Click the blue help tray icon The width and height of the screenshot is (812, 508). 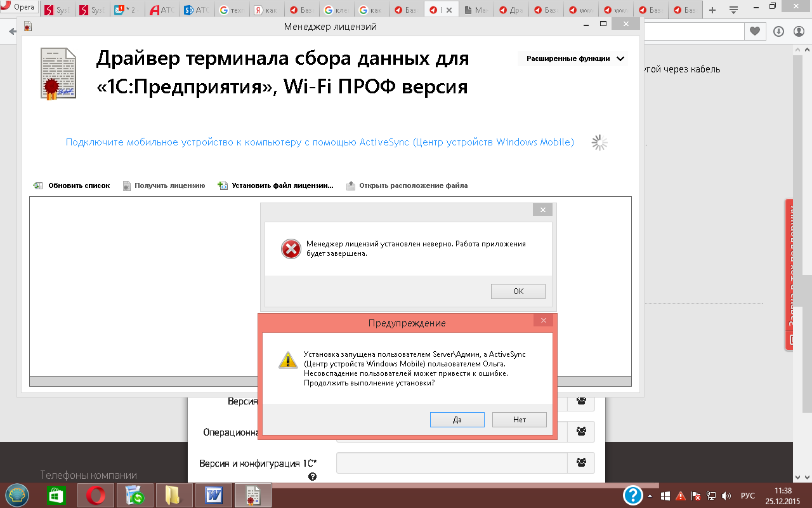633,495
